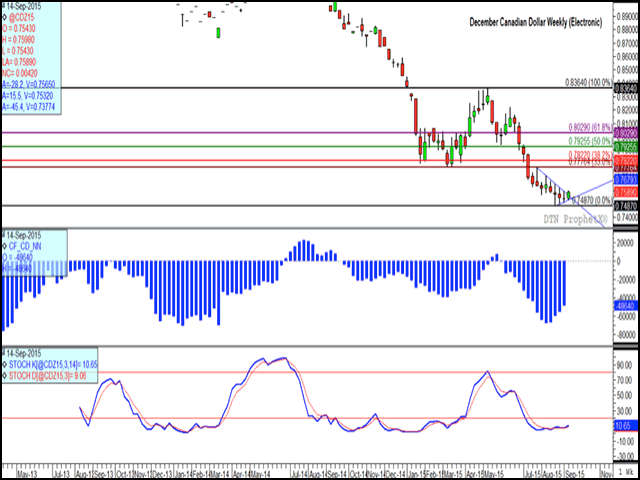The height and width of the screenshot is (480, 640).
Task: Click the "0.78220 (38.2%)" retracement label
Action: pos(591,154)
